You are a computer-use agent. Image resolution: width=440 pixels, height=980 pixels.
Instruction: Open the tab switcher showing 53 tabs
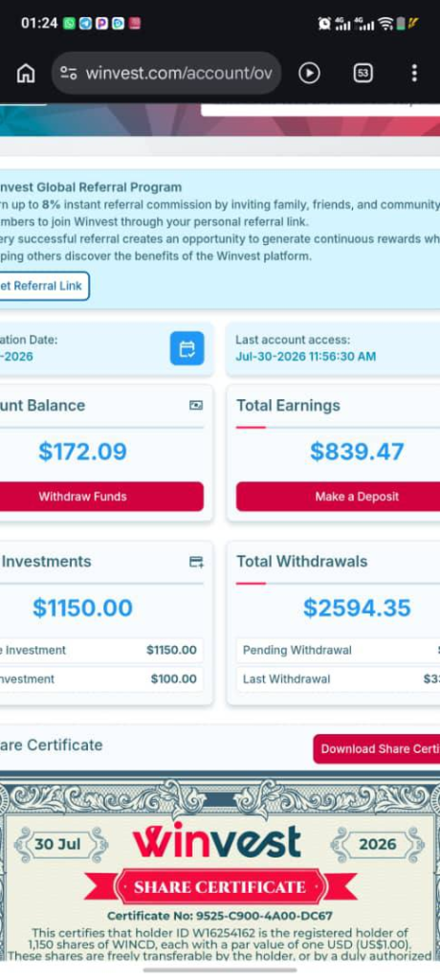(x=363, y=73)
